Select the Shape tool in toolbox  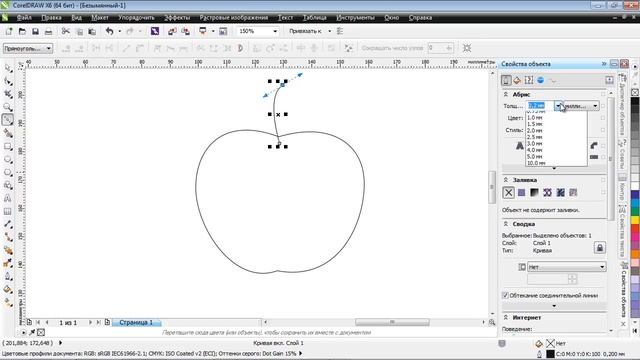click(x=8, y=81)
